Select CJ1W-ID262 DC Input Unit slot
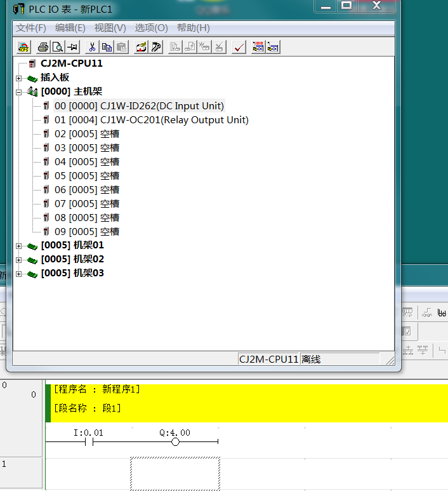This screenshot has width=448, height=491. click(139, 106)
